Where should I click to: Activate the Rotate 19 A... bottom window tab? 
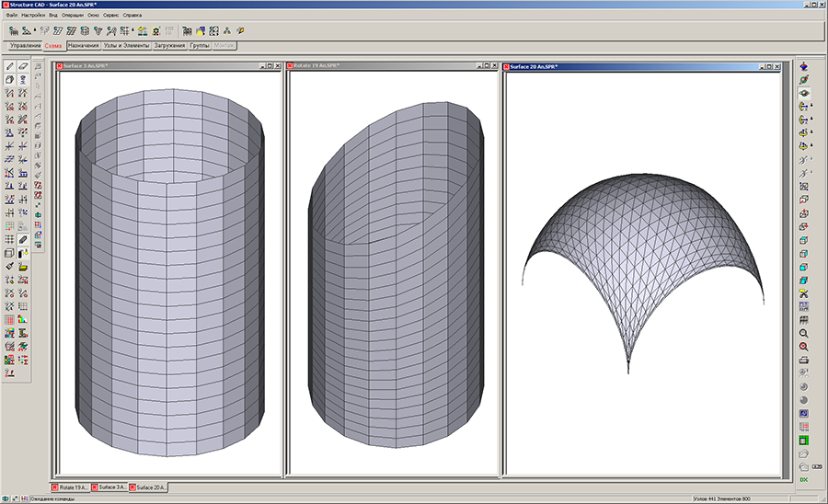tap(73, 487)
